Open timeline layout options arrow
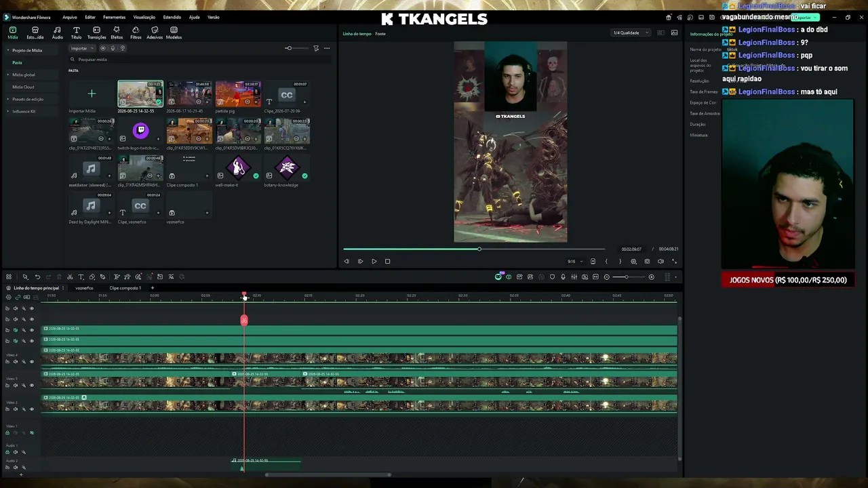This screenshot has width=868, height=488. tap(675, 277)
